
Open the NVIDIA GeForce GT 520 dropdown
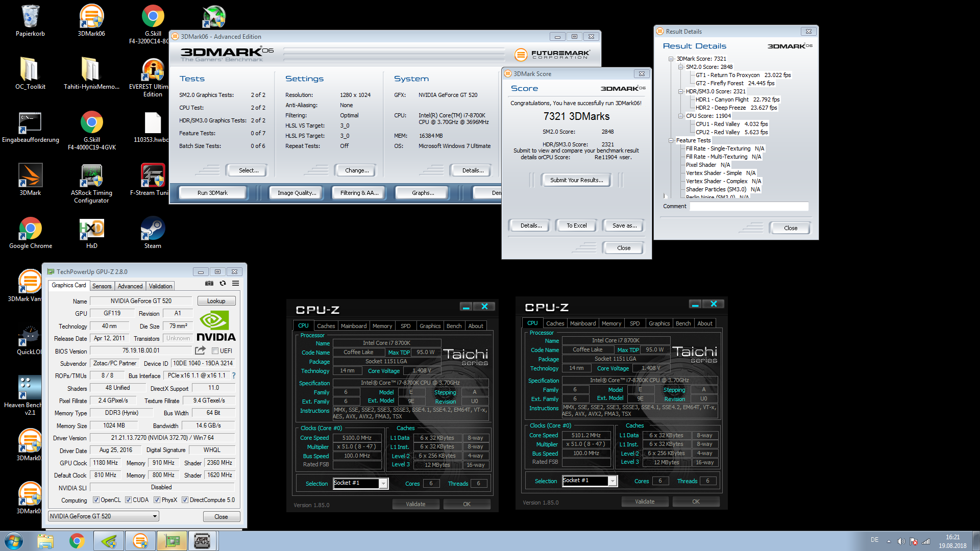tap(104, 516)
